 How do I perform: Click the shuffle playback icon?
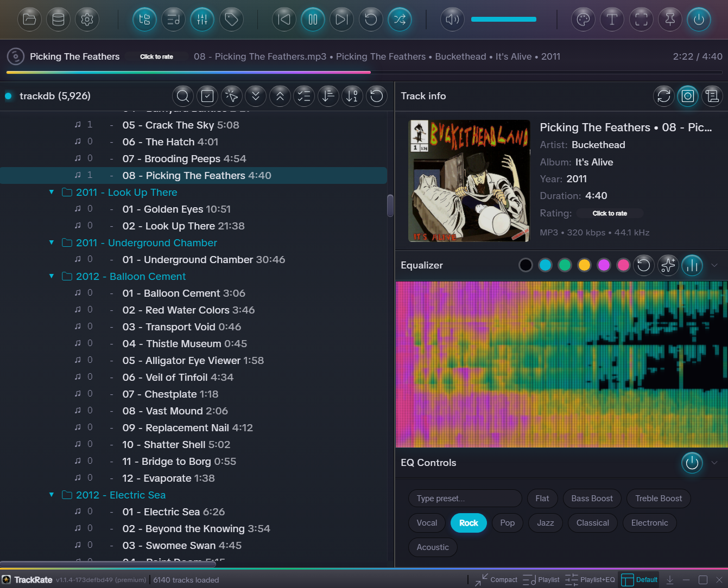pyautogui.click(x=400, y=20)
